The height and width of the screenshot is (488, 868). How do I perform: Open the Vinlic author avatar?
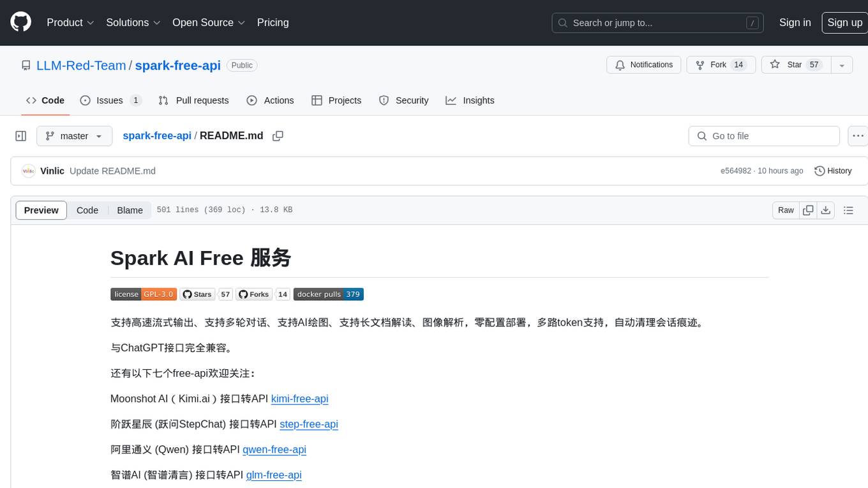28,171
